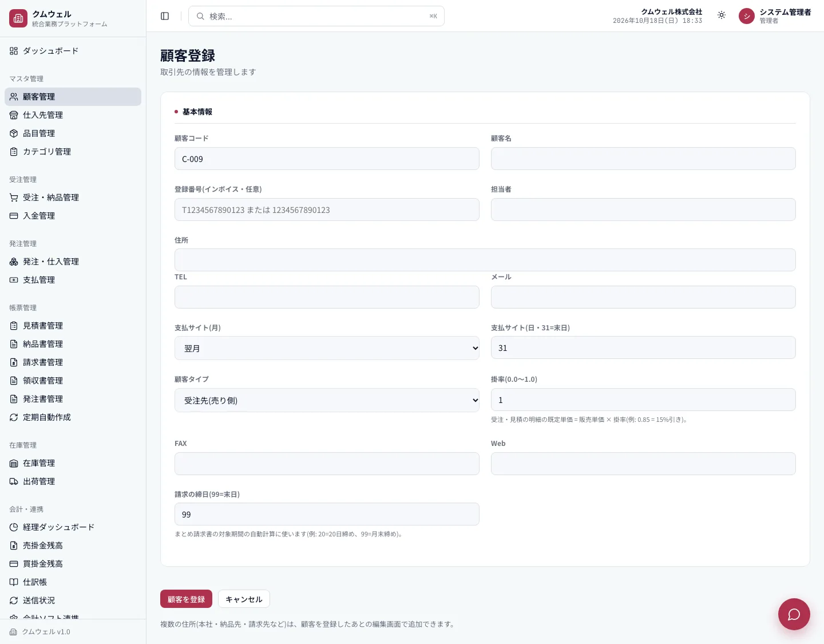Click the 入金管理 card icon
This screenshot has width=824, height=644.
pyautogui.click(x=14, y=216)
